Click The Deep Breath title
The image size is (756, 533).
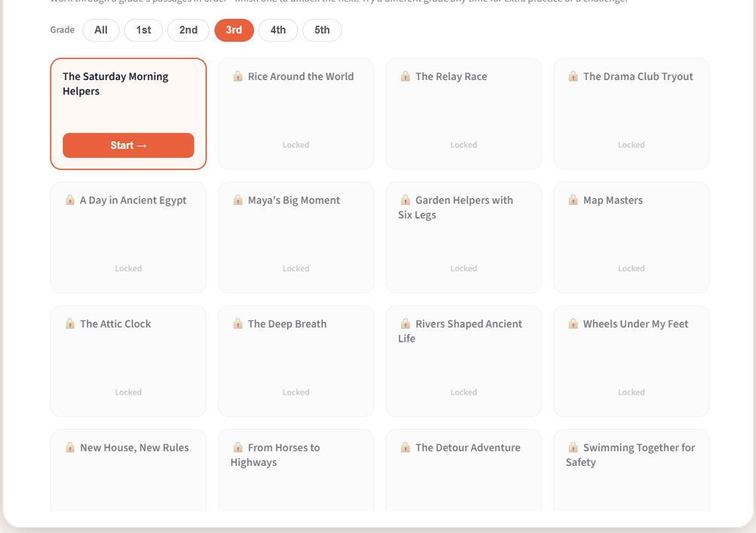point(287,323)
